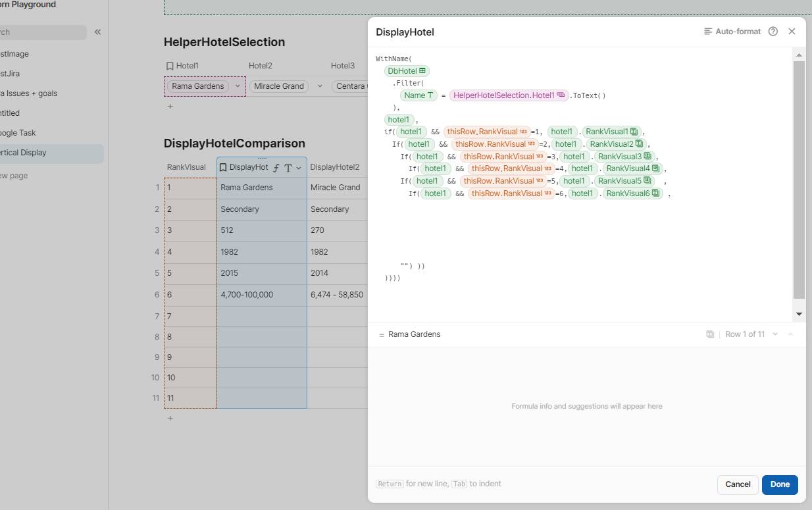The image size is (812, 510).
Task: Go to next row preview chevron
Action: tap(775, 334)
